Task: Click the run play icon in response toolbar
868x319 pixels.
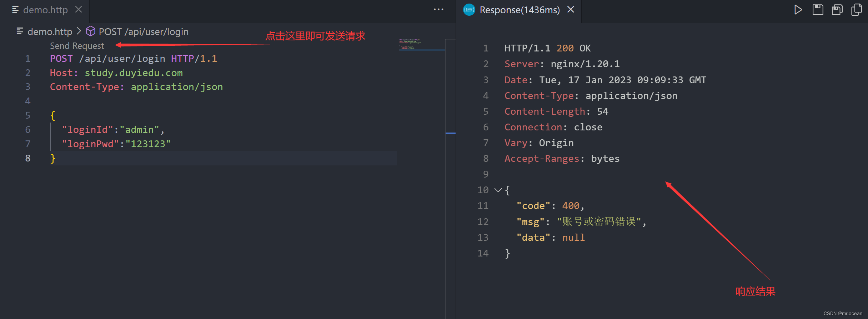Action: click(x=798, y=10)
